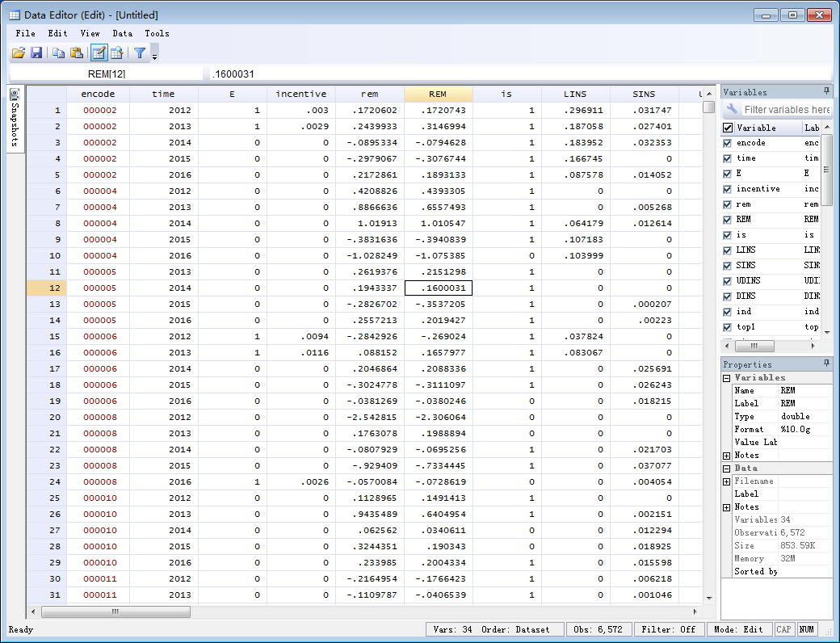Viewport: 840px width, 643px height.
Task: Click the Open file folder icon
Action: tap(19, 53)
